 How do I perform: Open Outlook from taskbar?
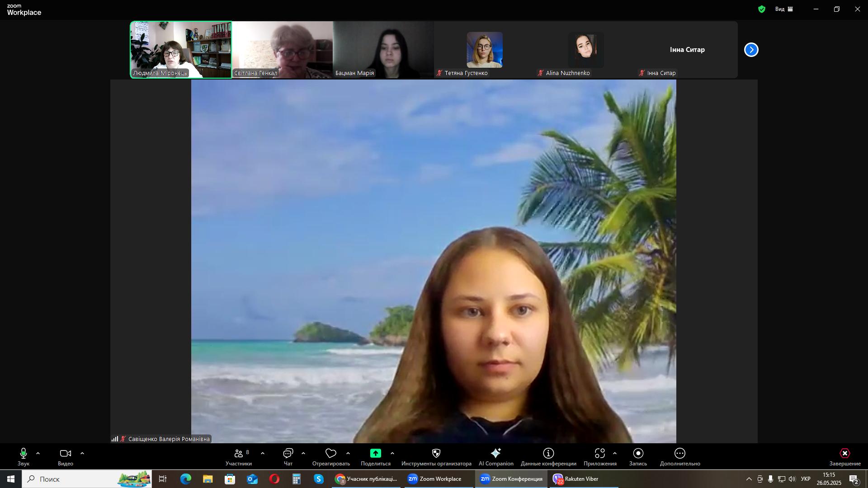[252, 479]
